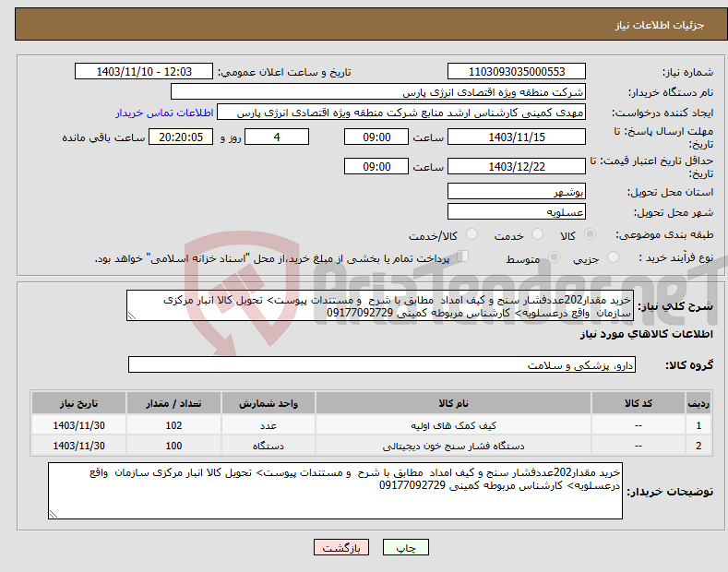Click the announcement date field 1403/11/10 - 12:03
Image resolution: width=728 pixels, height=572 pixels.
pyautogui.click(x=144, y=72)
